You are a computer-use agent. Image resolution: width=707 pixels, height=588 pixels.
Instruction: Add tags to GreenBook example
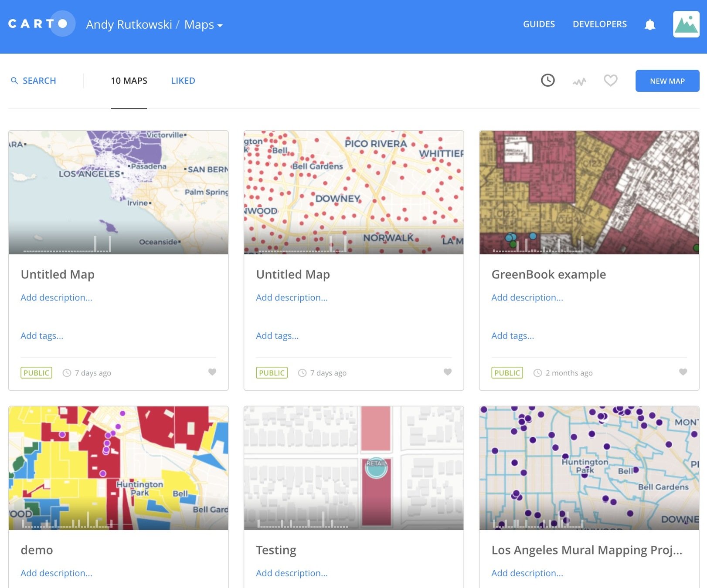click(x=513, y=336)
